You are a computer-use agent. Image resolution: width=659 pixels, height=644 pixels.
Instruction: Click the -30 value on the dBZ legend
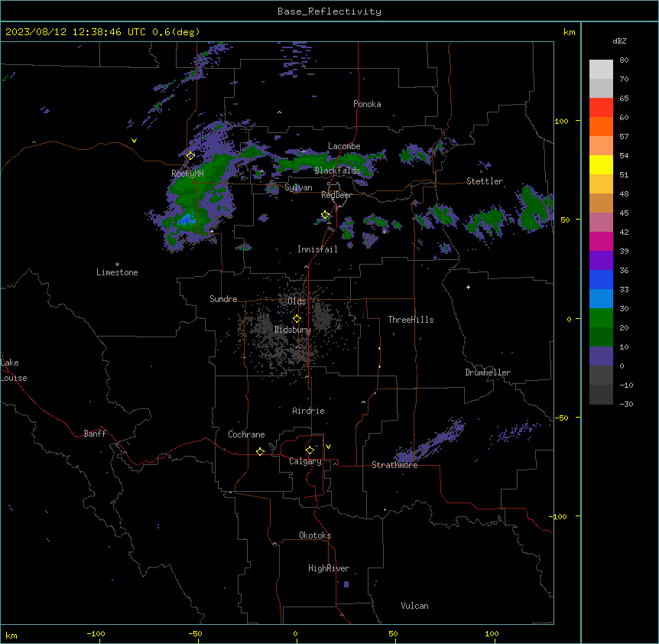626,404
